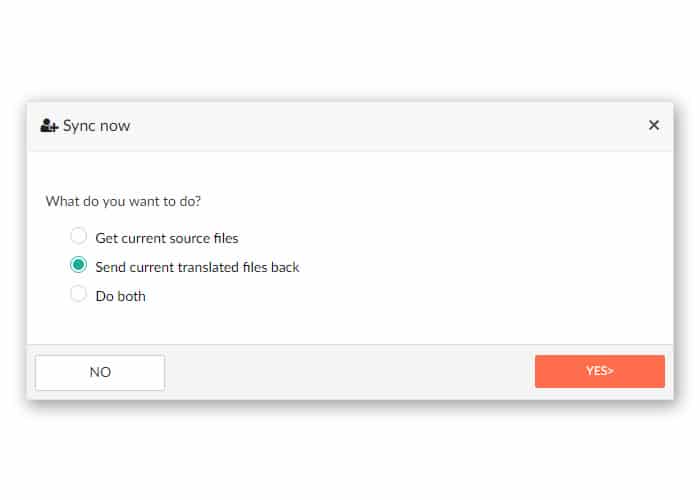700x500 pixels.
Task: Click the Sync now title text
Action: point(96,126)
